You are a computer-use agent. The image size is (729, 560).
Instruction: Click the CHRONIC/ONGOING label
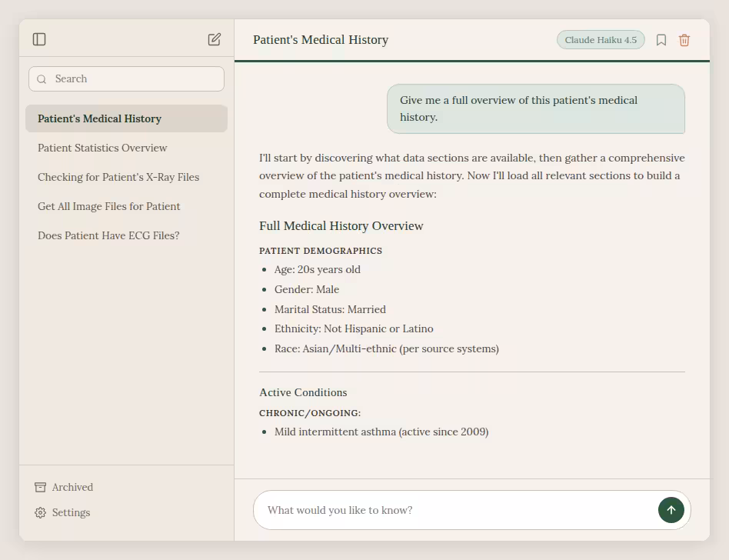310,413
